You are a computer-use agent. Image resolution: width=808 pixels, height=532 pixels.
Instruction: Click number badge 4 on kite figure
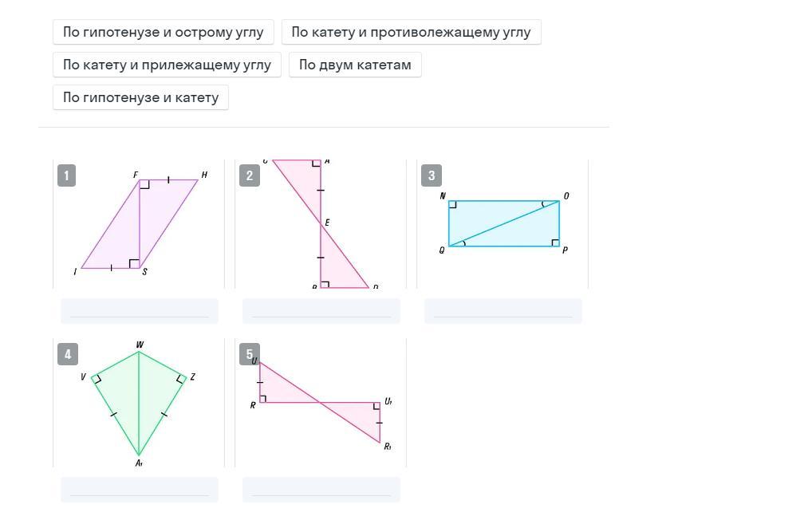pos(67,354)
